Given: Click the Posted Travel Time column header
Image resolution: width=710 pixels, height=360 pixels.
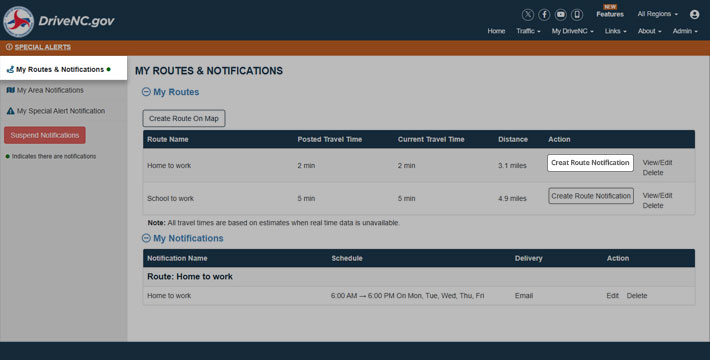Looking at the screenshot, I should 330,139.
